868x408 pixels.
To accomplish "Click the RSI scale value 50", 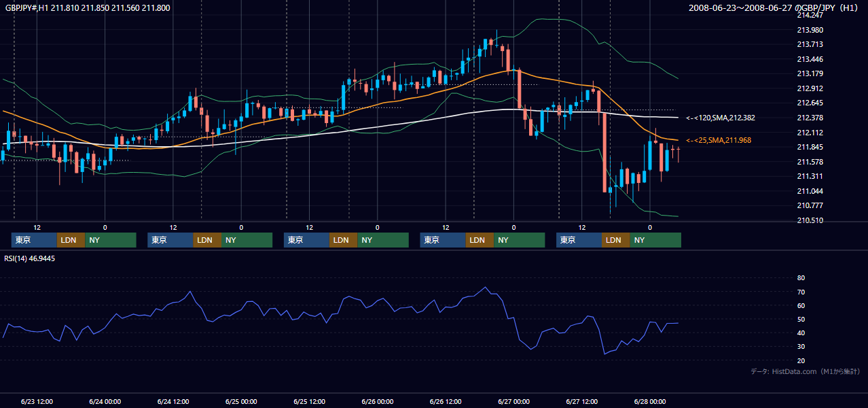I will pos(801,319).
